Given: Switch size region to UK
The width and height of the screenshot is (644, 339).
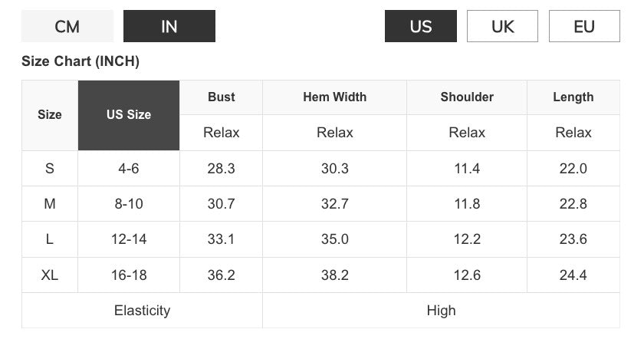Looking at the screenshot, I should point(502,26).
